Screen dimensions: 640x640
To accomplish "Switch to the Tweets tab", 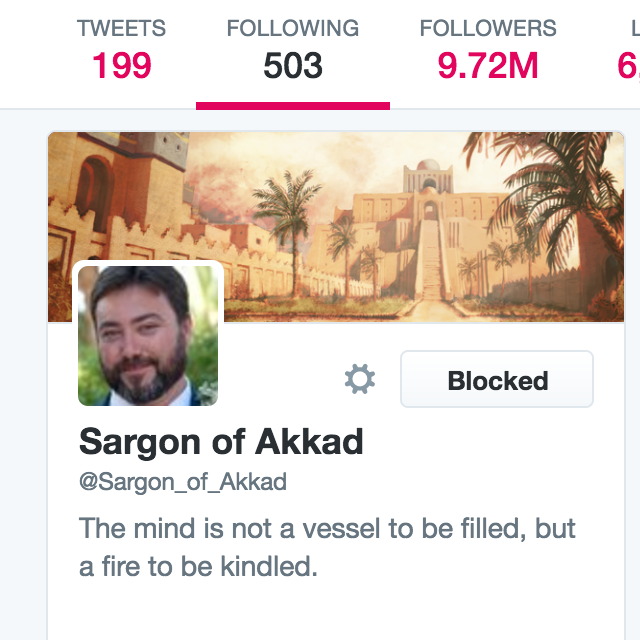I will pos(122,28).
